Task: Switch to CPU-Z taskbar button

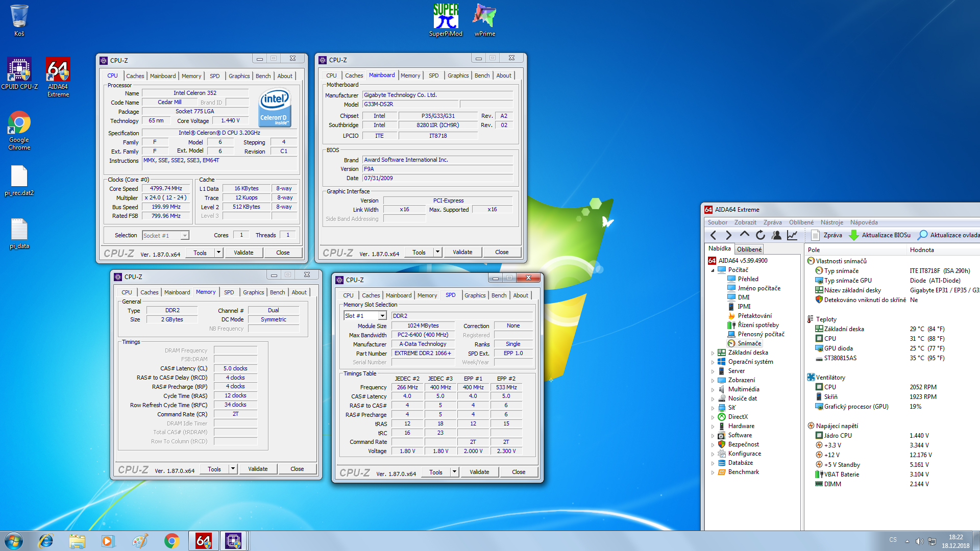Action: point(234,541)
